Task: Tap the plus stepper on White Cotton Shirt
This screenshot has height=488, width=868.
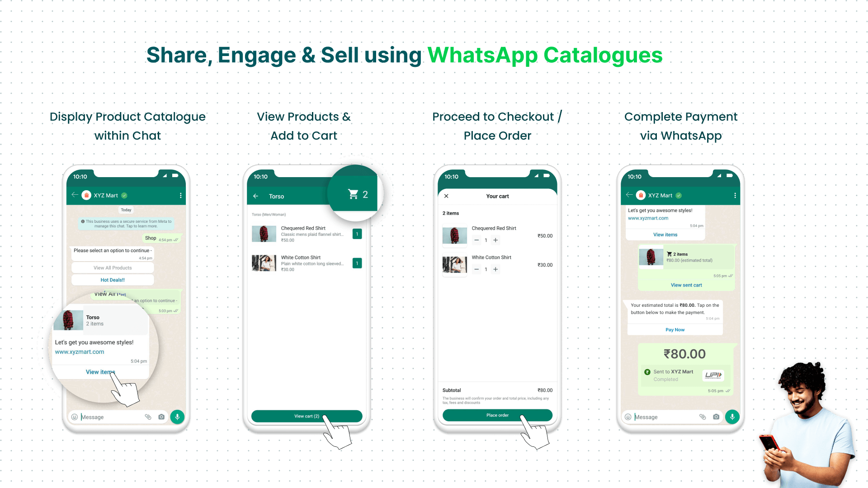Action: click(x=496, y=269)
